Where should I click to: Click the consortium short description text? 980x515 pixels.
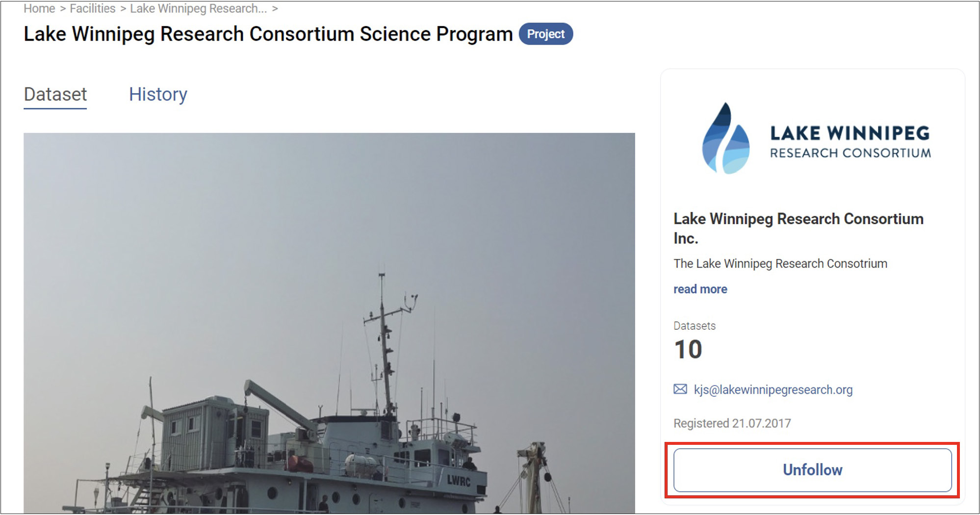coord(780,264)
